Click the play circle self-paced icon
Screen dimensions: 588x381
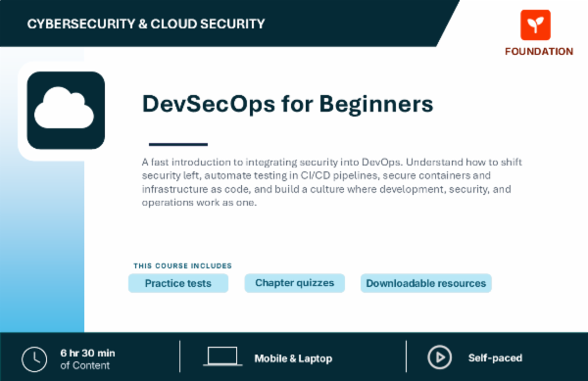point(439,357)
